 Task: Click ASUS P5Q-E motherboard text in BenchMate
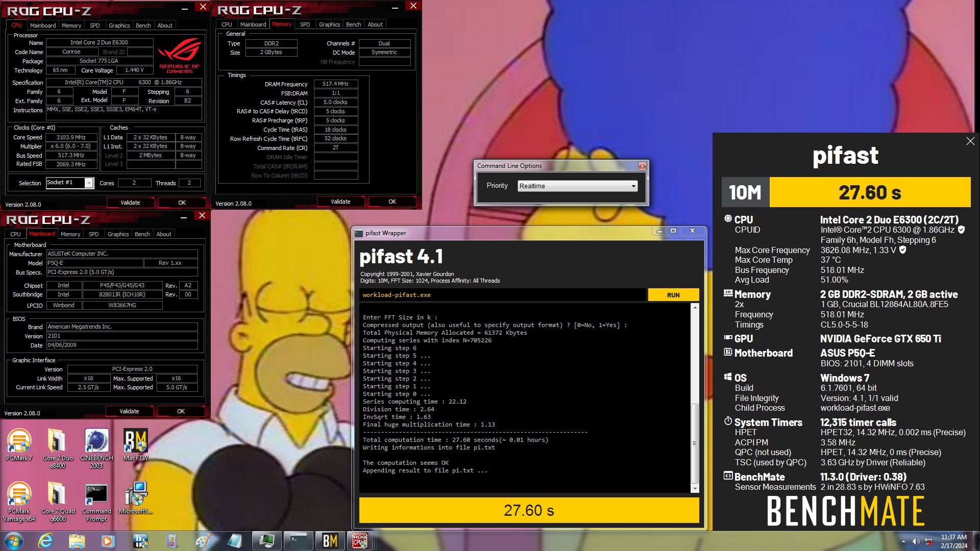tap(847, 353)
